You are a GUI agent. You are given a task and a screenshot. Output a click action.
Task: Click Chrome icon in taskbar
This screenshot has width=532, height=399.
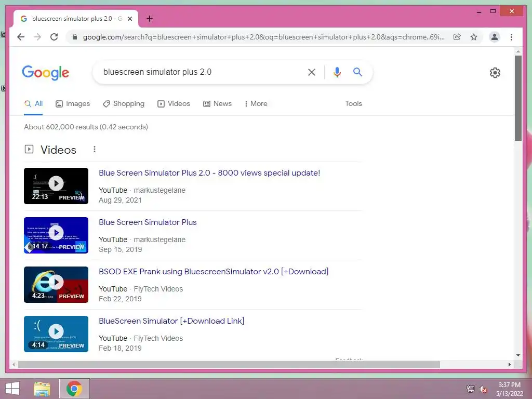click(74, 389)
